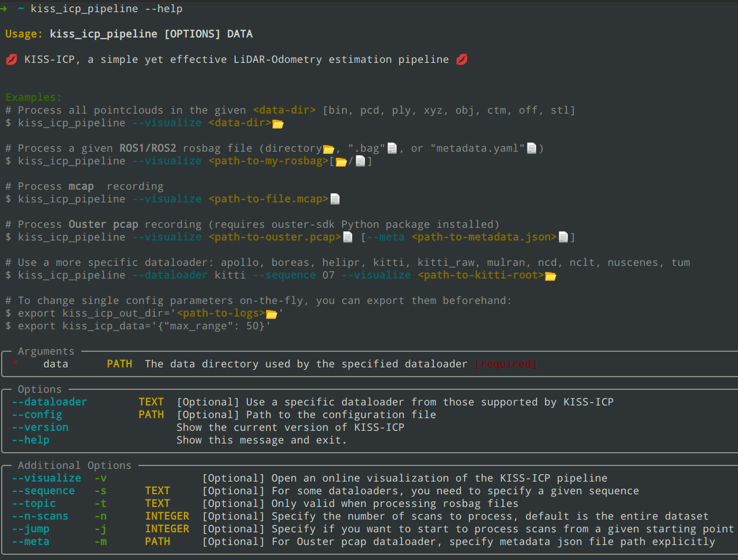
Task: Click the typed command "kiss_icp_pipeline --help"
Action: click(107, 9)
